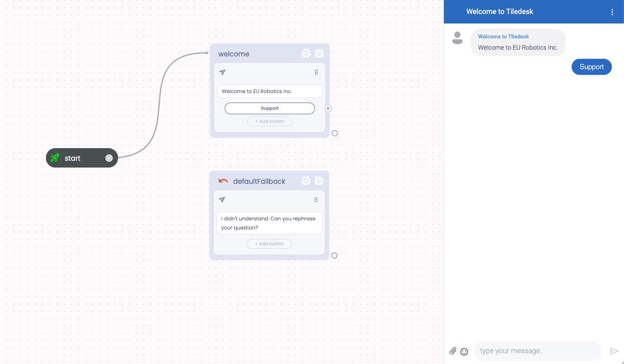Click Add button in defaultFallback block
Image resolution: width=624 pixels, height=364 pixels.
pos(269,244)
